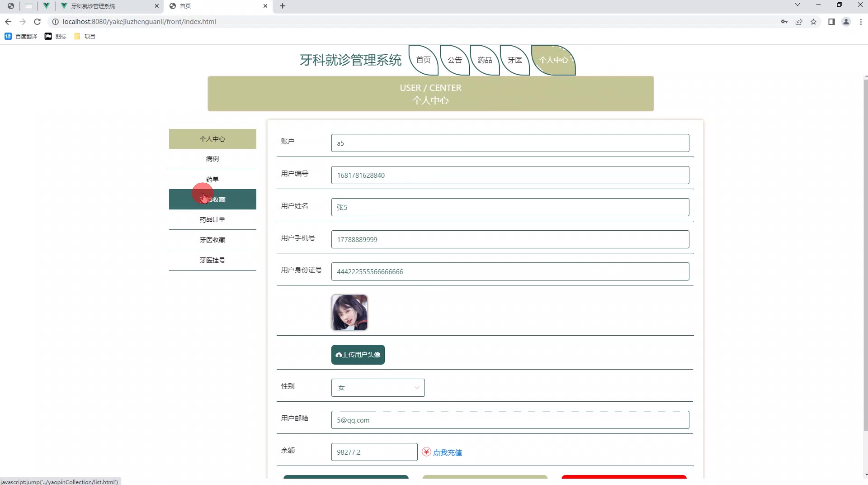This screenshot has height=485, width=868.
Task: Click the 用户身份证号 field label
Action: (x=302, y=270)
